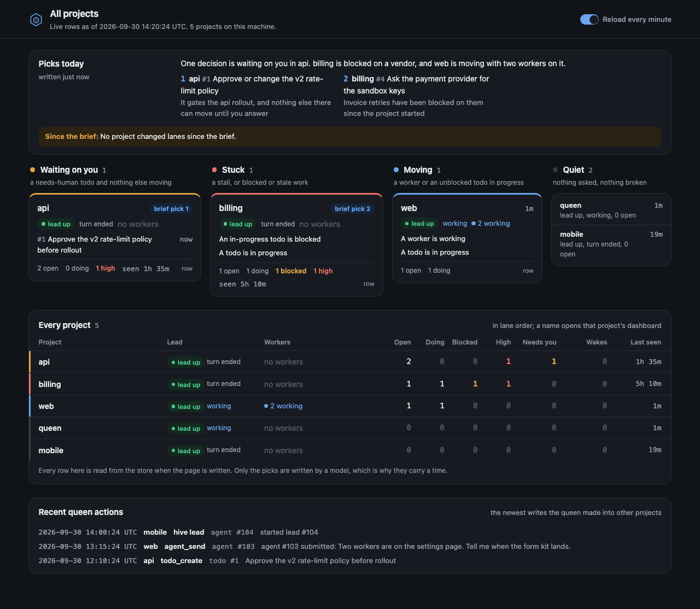Click the '1 high' count on api card

point(106,268)
